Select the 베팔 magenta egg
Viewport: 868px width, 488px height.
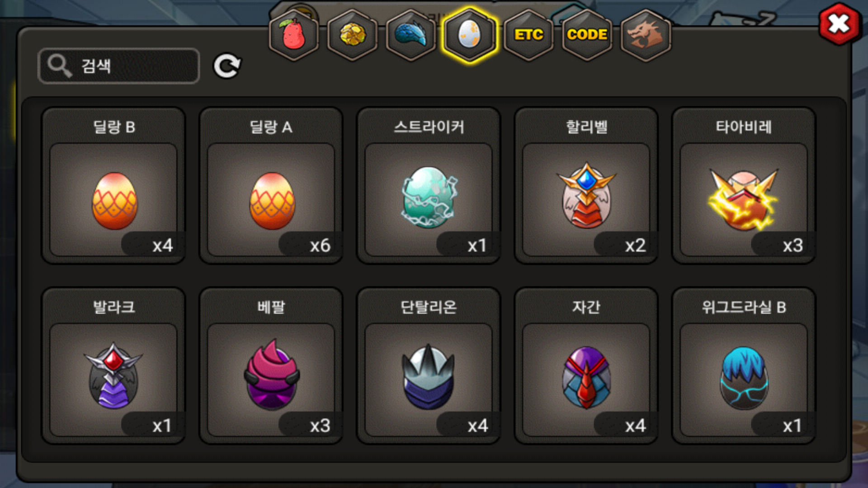271,366
